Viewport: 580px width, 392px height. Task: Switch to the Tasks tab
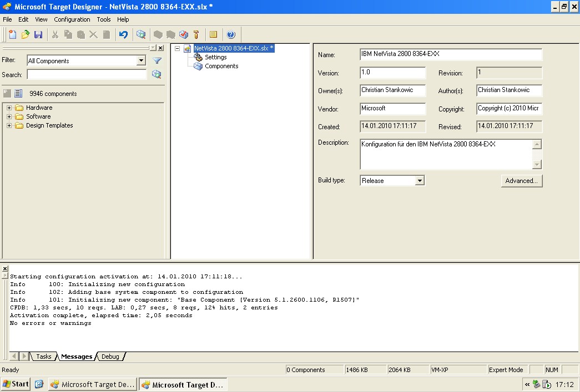[43, 357]
